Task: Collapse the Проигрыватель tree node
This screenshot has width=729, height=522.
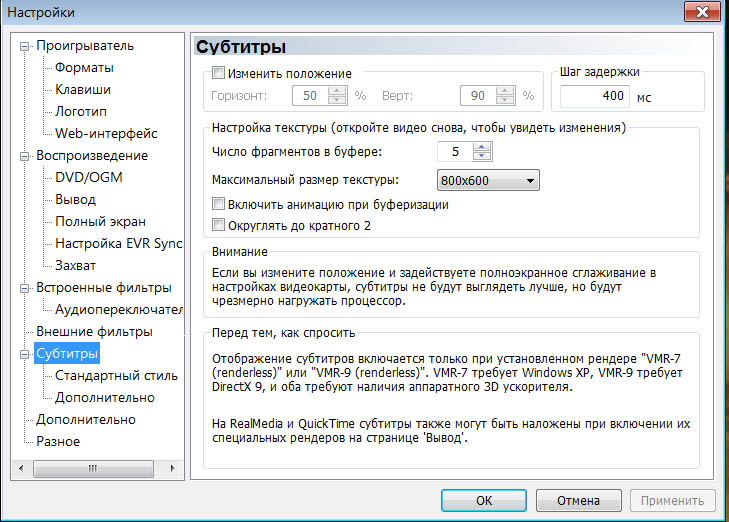Action: click(24, 46)
